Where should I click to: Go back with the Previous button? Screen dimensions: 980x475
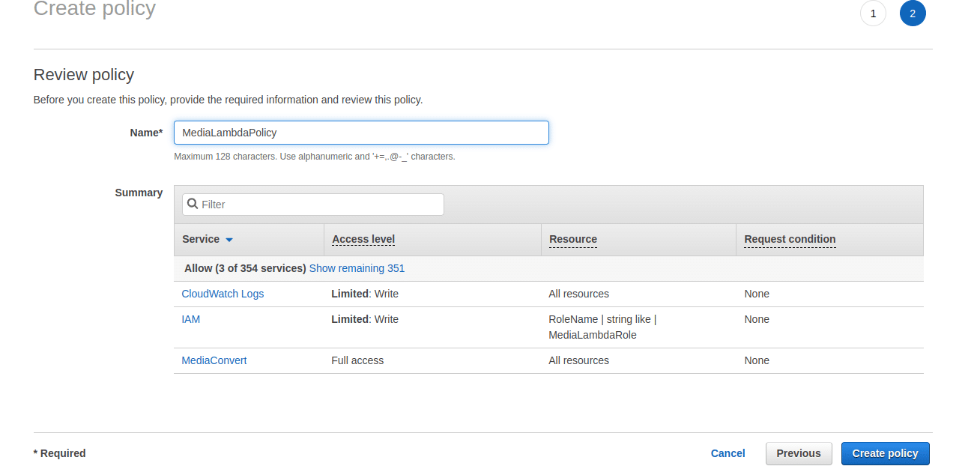click(x=799, y=453)
